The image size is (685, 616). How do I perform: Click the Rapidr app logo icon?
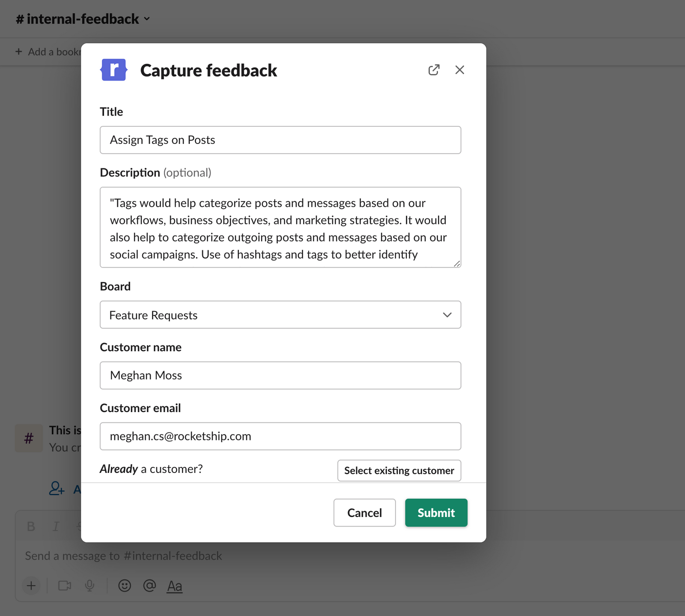coord(113,70)
